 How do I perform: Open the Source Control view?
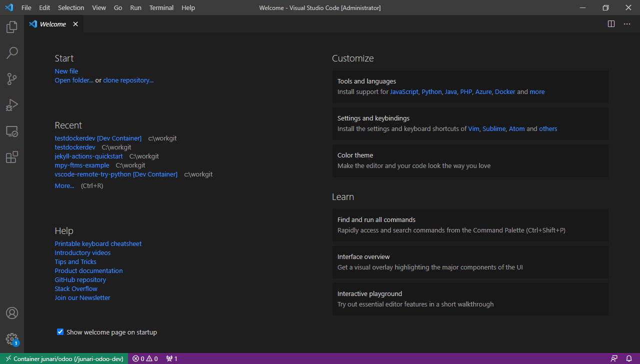(x=12, y=79)
